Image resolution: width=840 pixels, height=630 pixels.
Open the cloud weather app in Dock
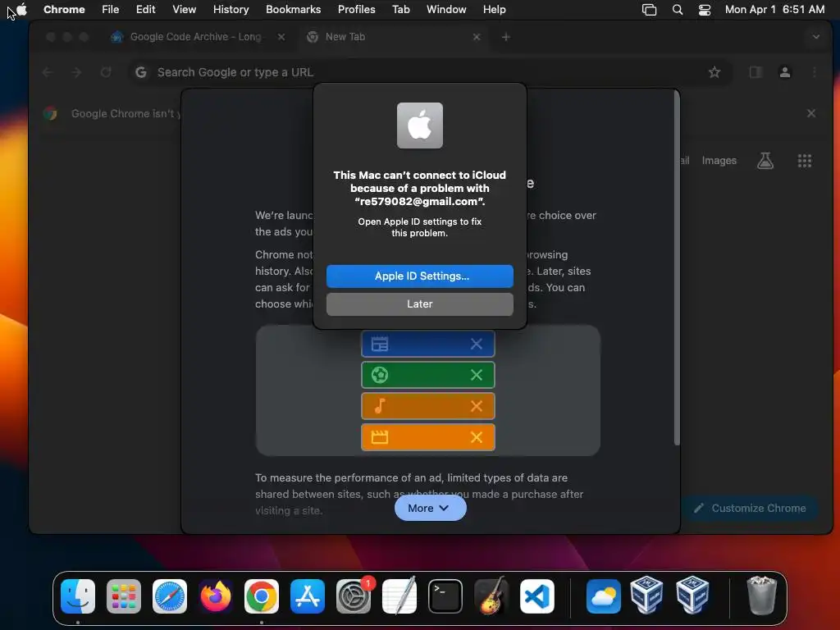603,596
